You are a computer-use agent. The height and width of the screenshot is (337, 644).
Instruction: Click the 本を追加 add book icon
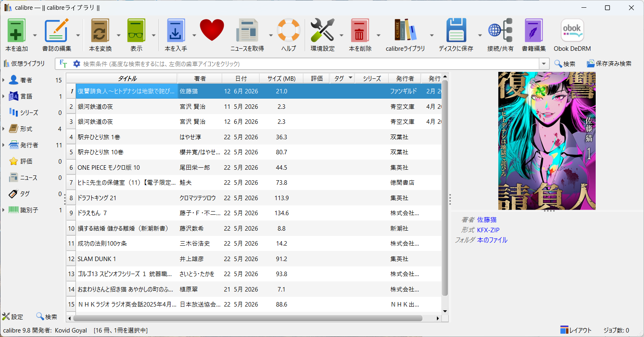(x=16, y=30)
